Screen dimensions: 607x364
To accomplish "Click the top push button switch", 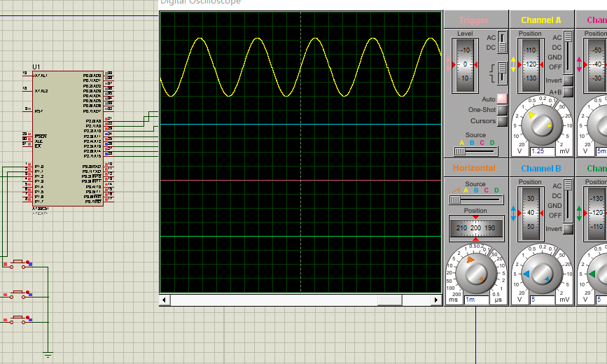I will point(18,264).
